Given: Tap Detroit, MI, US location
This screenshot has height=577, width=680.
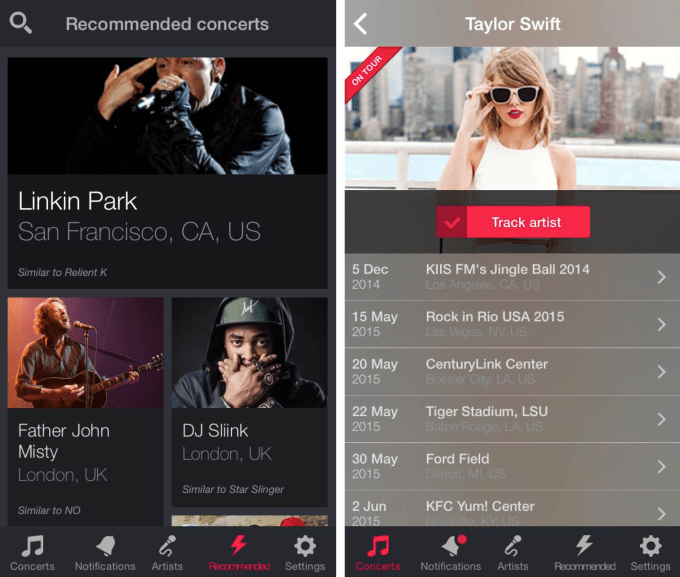Looking at the screenshot, I should pyautogui.click(x=465, y=474).
